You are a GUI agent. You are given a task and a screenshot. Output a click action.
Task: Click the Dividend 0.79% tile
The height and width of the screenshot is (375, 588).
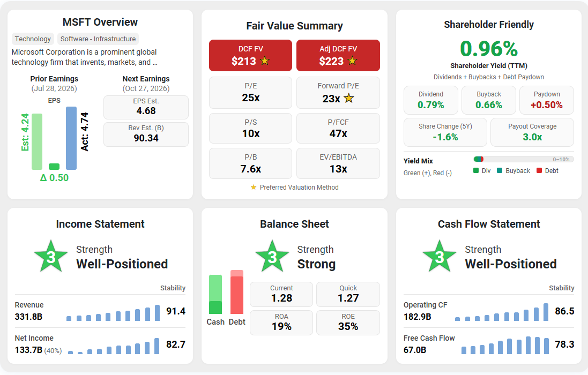click(431, 100)
